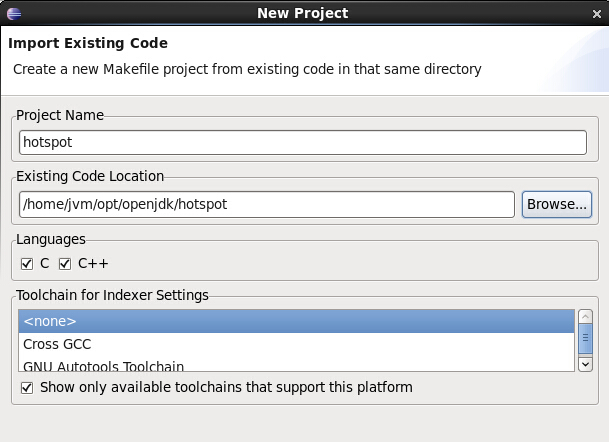Uncheck the C language checkbox
Screen dimensions: 609x442
pos(27,264)
